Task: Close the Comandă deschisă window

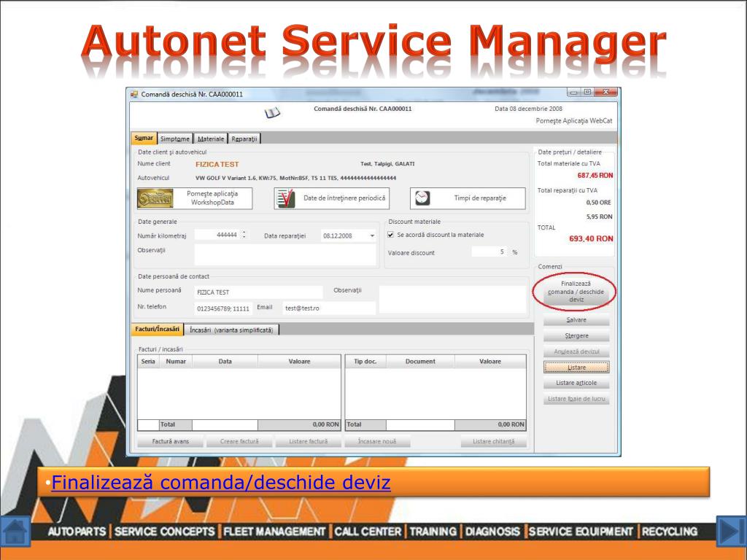Action: 605,92
